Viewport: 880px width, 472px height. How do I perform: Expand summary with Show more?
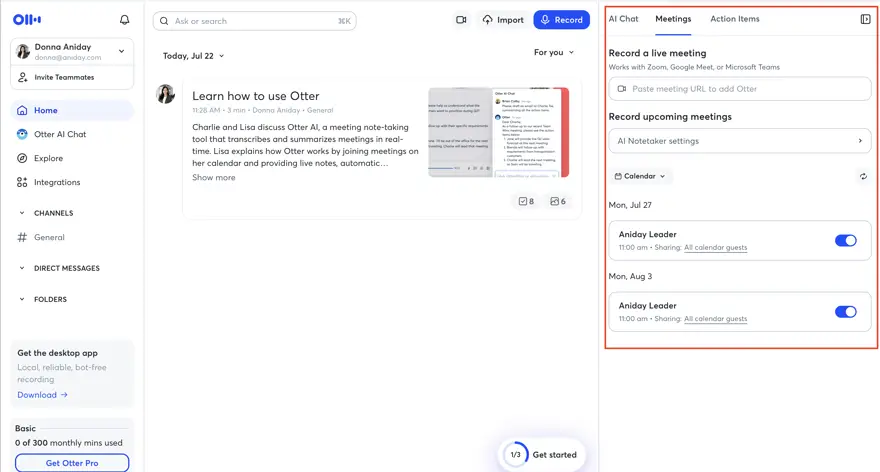[x=214, y=177]
